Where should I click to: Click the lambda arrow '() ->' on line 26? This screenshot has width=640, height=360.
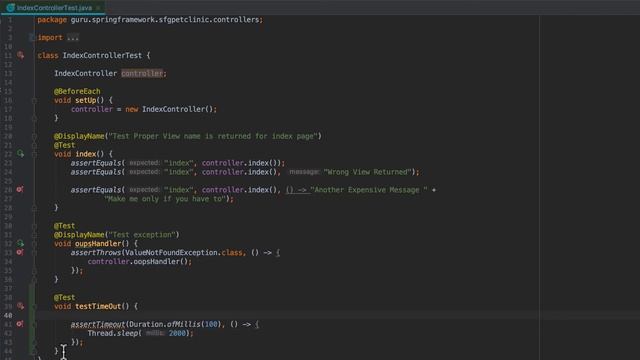296,190
